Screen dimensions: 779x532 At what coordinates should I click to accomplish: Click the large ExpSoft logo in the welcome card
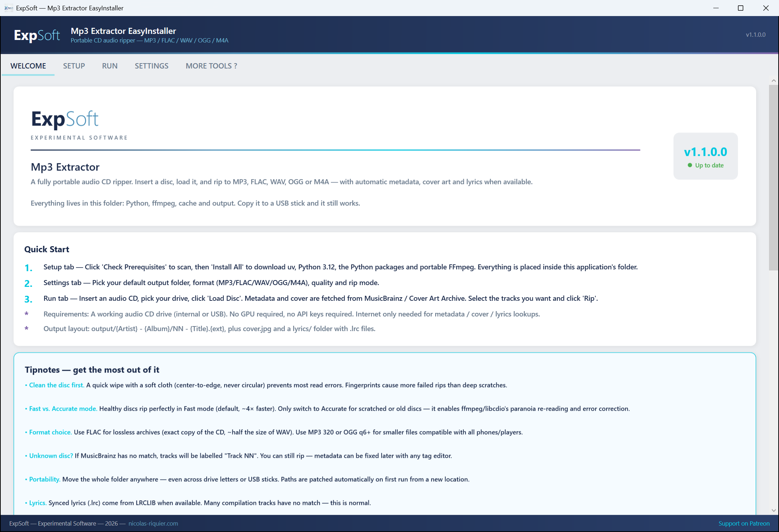click(65, 119)
